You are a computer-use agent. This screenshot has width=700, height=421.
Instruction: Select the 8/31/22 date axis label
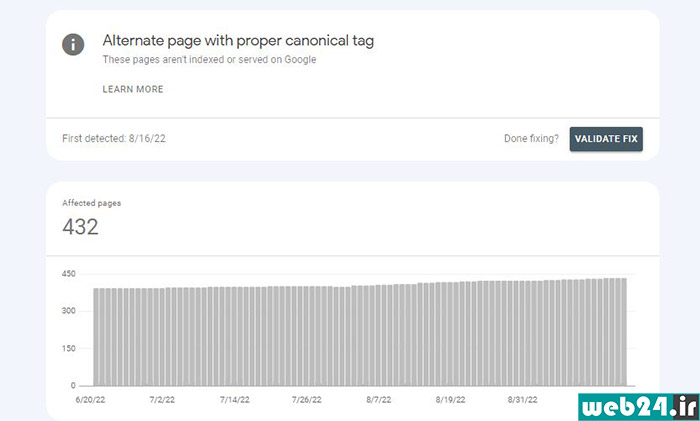click(x=523, y=400)
